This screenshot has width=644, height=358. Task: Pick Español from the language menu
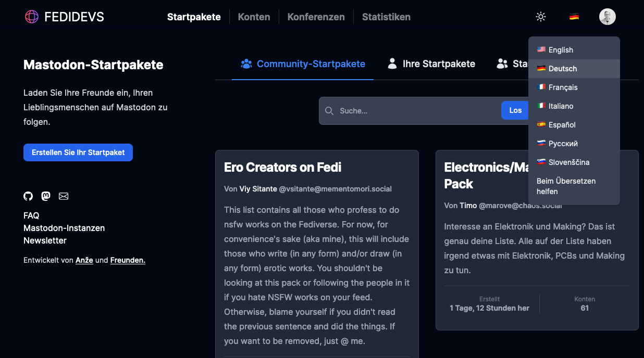tap(562, 125)
